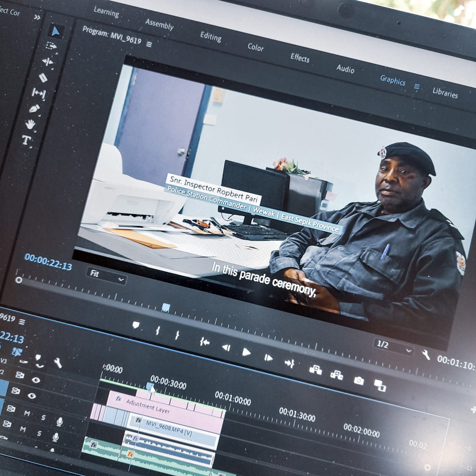Click the Extract button
This screenshot has width=476, height=476.
(x=337, y=375)
